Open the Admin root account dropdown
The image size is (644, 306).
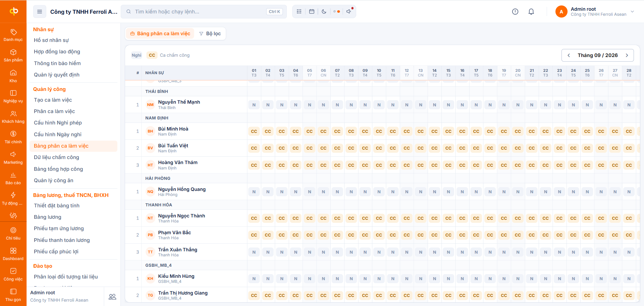[x=595, y=12]
